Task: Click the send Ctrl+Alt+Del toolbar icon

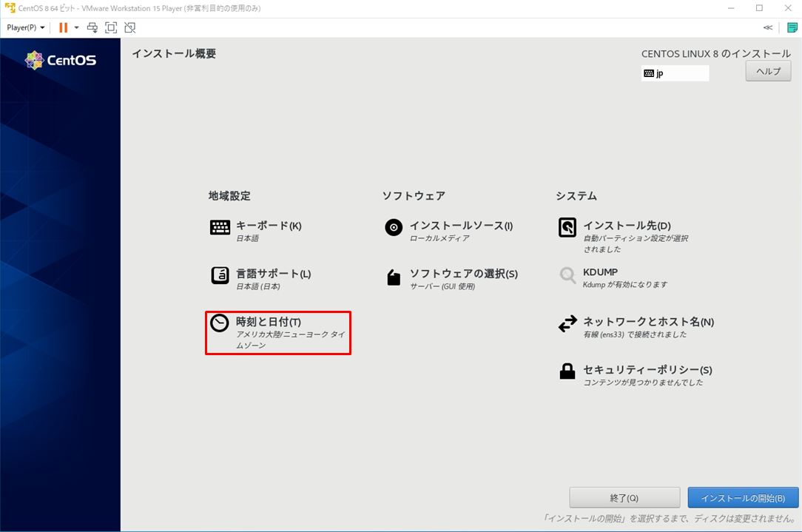Action: tap(92, 27)
